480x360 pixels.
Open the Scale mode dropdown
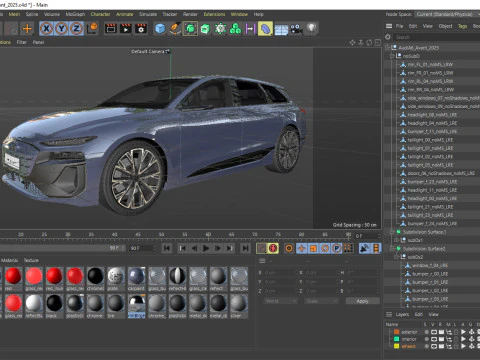[x=321, y=301]
